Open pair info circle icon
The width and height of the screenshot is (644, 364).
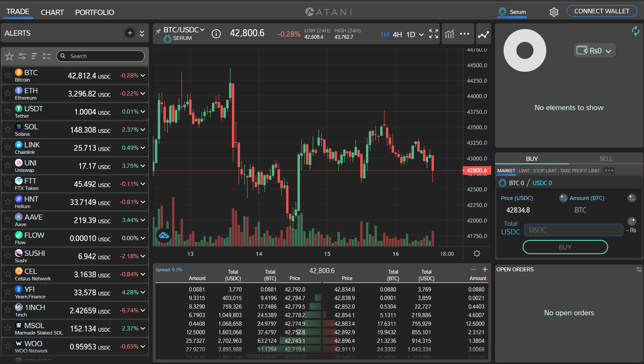(x=216, y=34)
